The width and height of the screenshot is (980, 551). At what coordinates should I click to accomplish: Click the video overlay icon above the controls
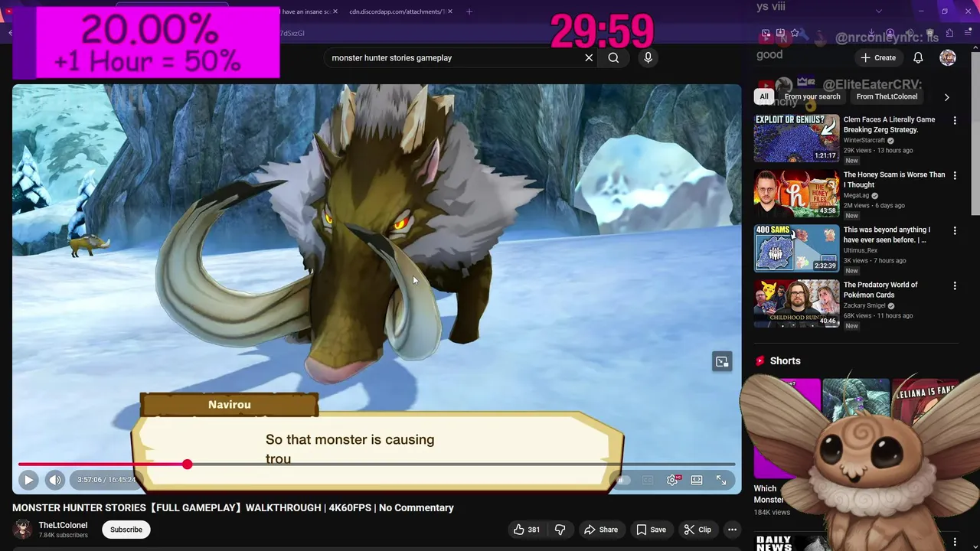[722, 361]
